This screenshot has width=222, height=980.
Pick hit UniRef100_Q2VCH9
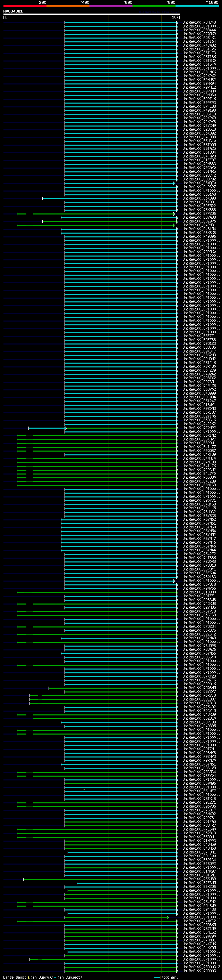199,125
